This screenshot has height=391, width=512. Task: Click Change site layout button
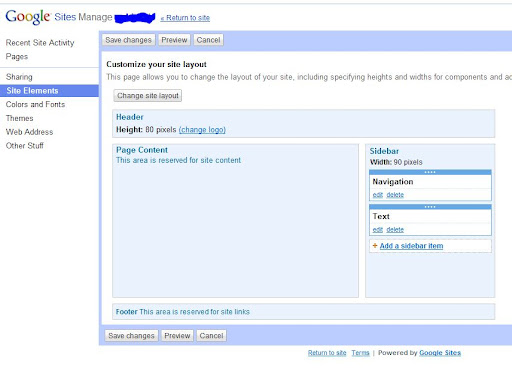148,96
